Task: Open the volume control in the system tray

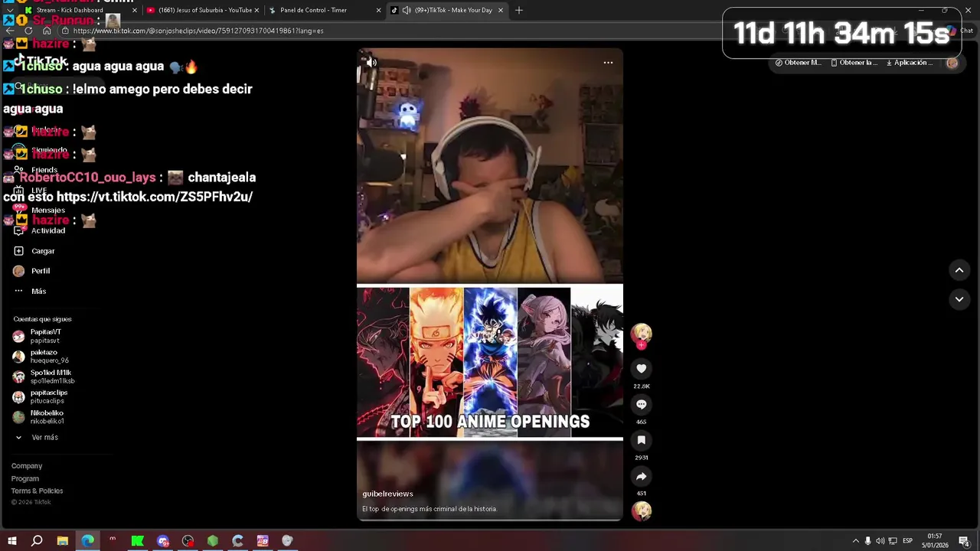Action: [880, 541]
